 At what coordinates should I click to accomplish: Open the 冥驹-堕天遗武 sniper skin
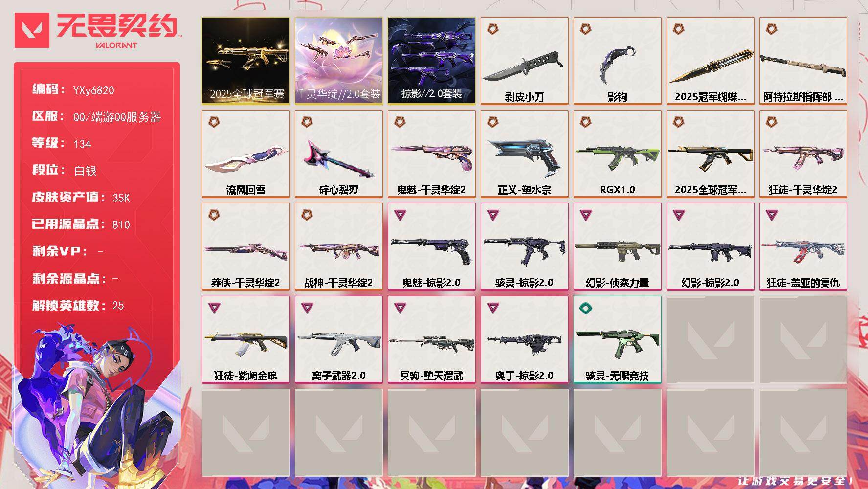pos(431,340)
